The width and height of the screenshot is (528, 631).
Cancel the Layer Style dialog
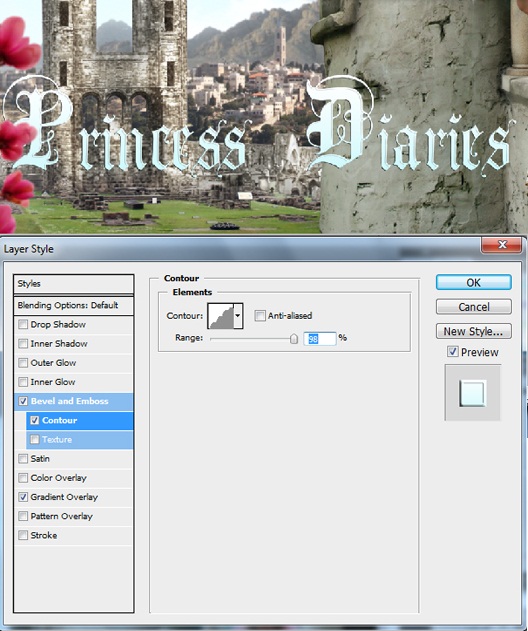[474, 307]
